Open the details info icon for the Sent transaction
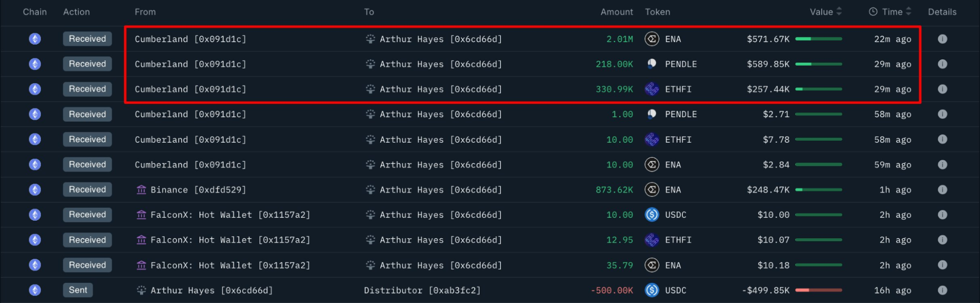Viewport: 980px width, 303px height. click(x=942, y=290)
